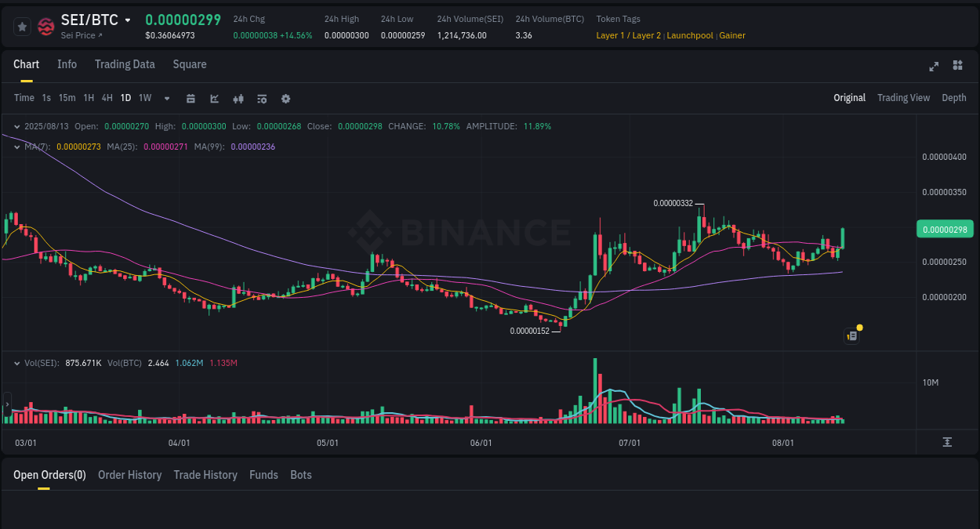Select the 1s chart interval

pyautogui.click(x=46, y=98)
